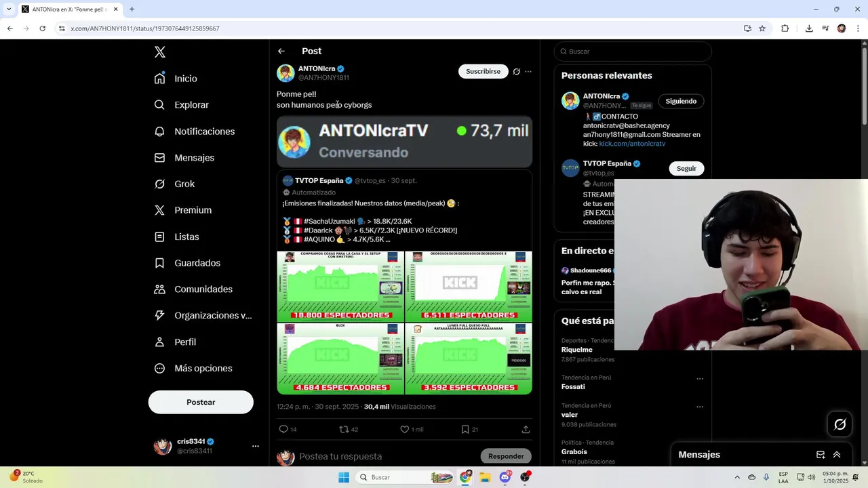Image resolution: width=868 pixels, height=488 pixels.
Task: Click the Suscribirse button
Action: click(x=483, y=71)
